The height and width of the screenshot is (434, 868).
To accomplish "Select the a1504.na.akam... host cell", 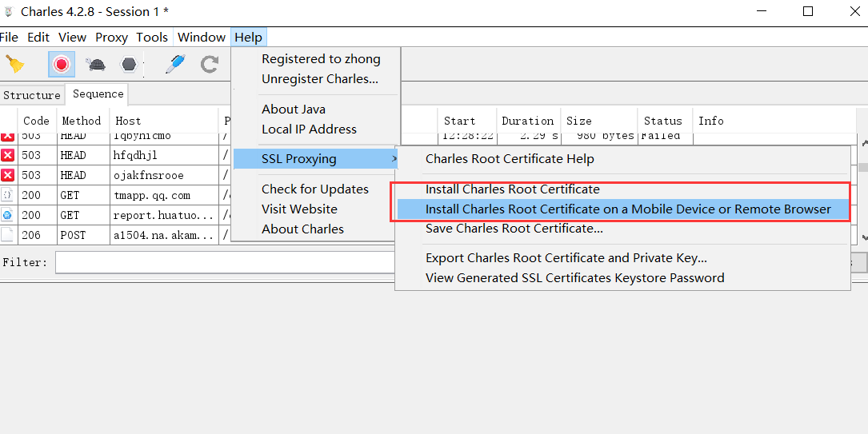I will coord(165,235).
